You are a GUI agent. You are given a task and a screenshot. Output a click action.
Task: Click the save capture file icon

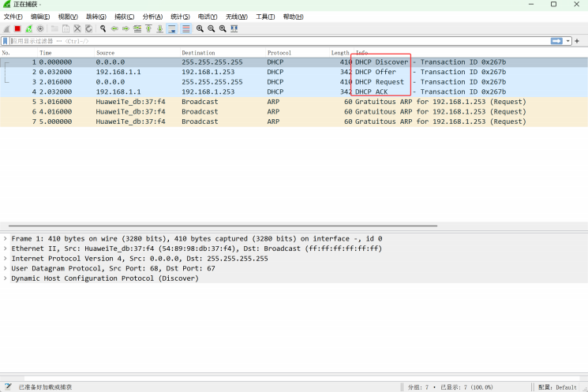(66, 29)
